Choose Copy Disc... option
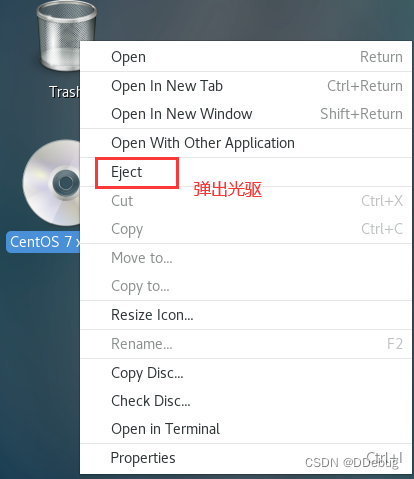The height and width of the screenshot is (479, 414). [x=246, y=373]
